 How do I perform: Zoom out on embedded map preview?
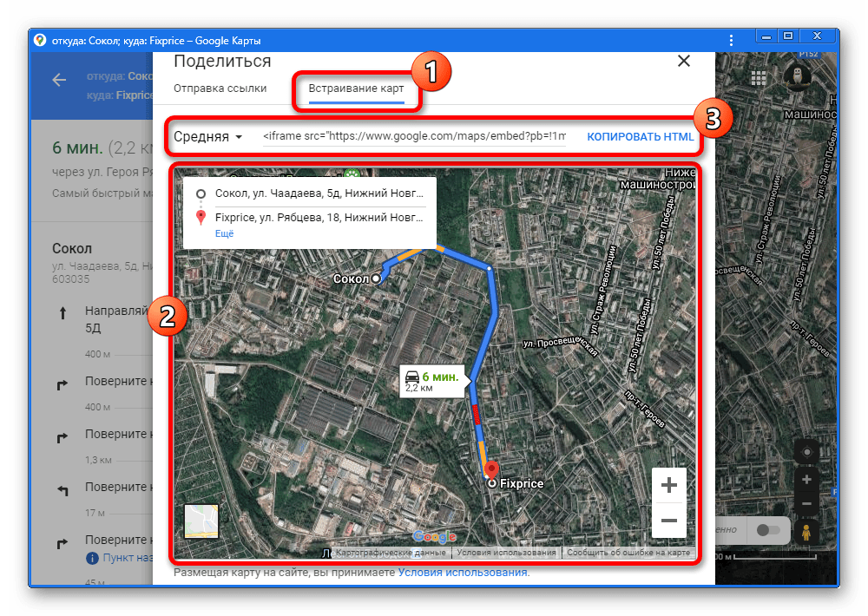click(x=668, y=521)
